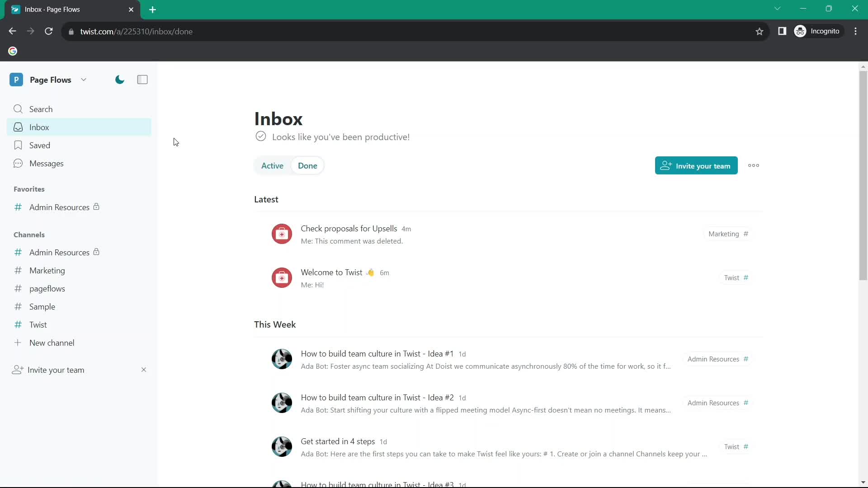Image resolution: width=868 pixels, height=488 pixels.
Task: Select the Done inbox tab
Action: tap(307, 166)
